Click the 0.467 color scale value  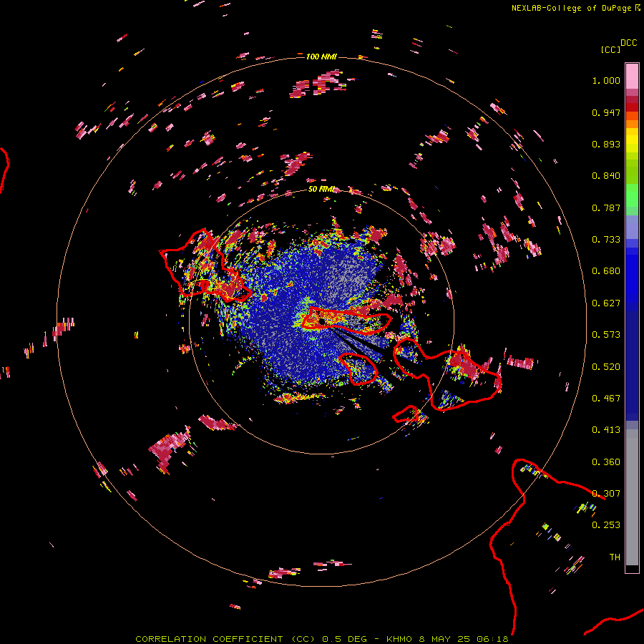tap(606, 399)
